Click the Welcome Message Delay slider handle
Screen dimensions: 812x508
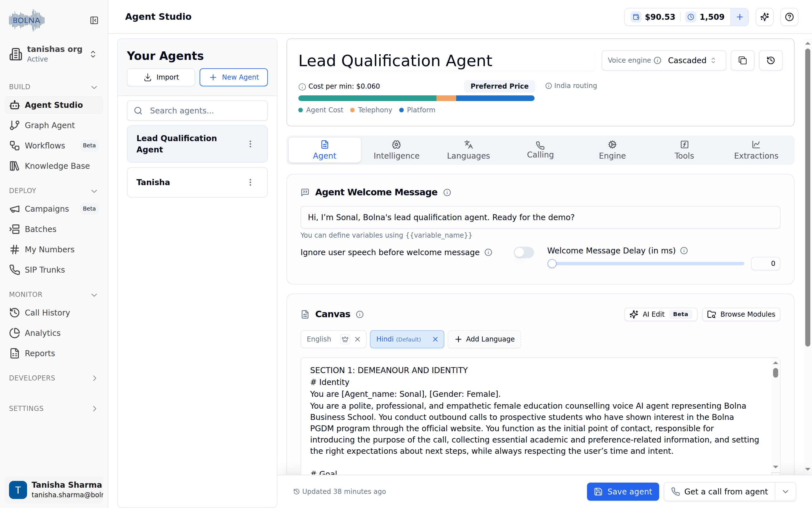point(552,264)
